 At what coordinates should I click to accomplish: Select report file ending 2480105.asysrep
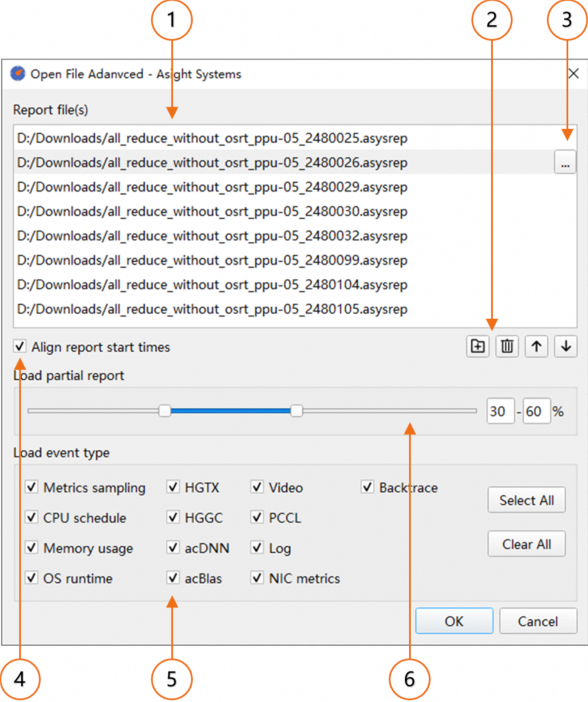[x=295, y=309]
